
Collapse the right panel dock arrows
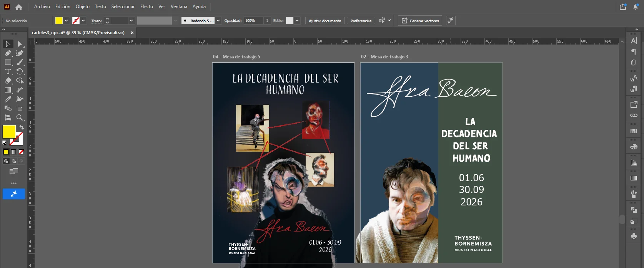coord(637,29)
